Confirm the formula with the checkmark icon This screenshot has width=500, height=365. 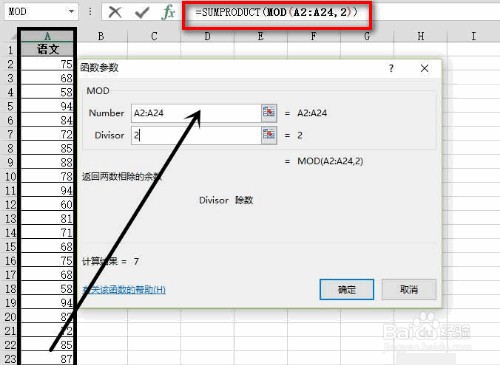(142, 13)
